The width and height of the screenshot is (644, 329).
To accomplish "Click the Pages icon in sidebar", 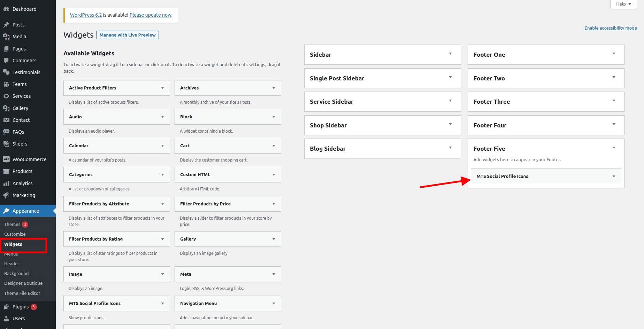I will tap(6, 49).
